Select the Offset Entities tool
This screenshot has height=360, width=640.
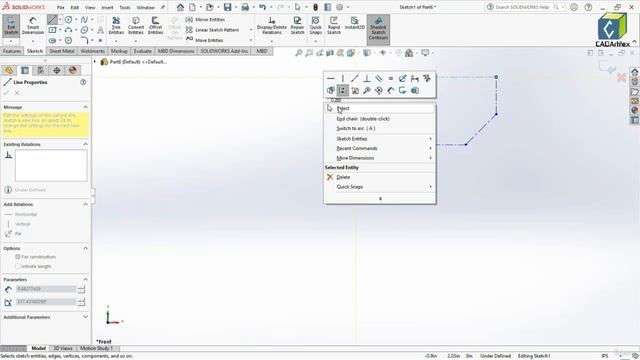point(155,26)
